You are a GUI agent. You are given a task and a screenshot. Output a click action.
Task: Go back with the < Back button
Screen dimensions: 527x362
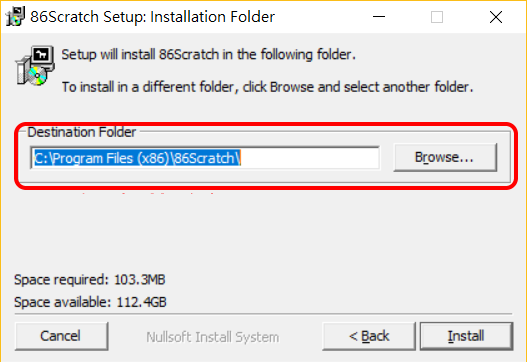tap(369, 336)
